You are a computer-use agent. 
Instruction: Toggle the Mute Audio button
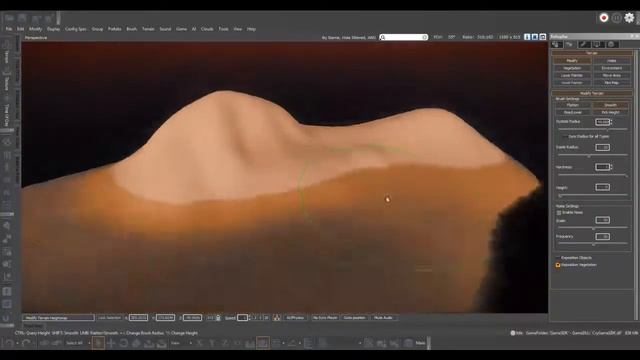pos(383,318)
